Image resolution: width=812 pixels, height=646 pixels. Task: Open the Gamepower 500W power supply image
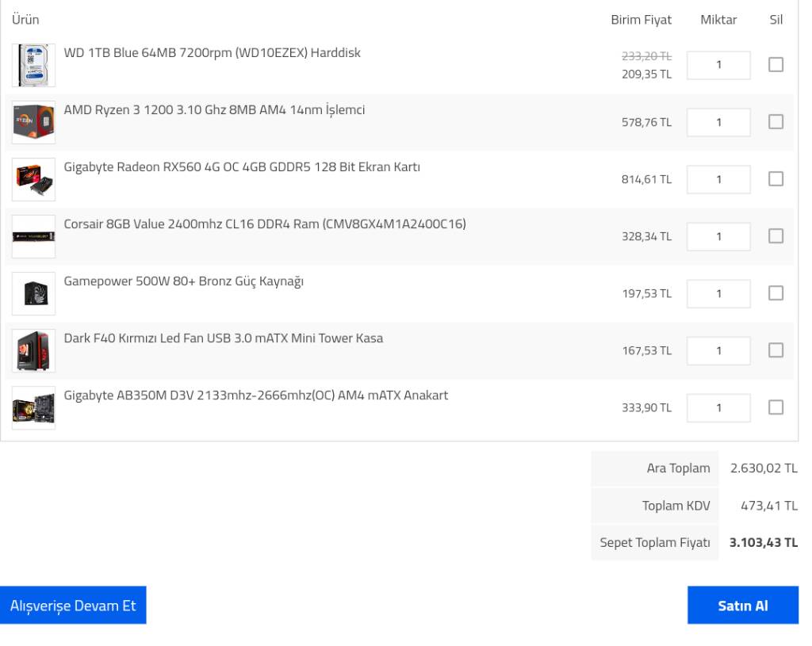33,293
